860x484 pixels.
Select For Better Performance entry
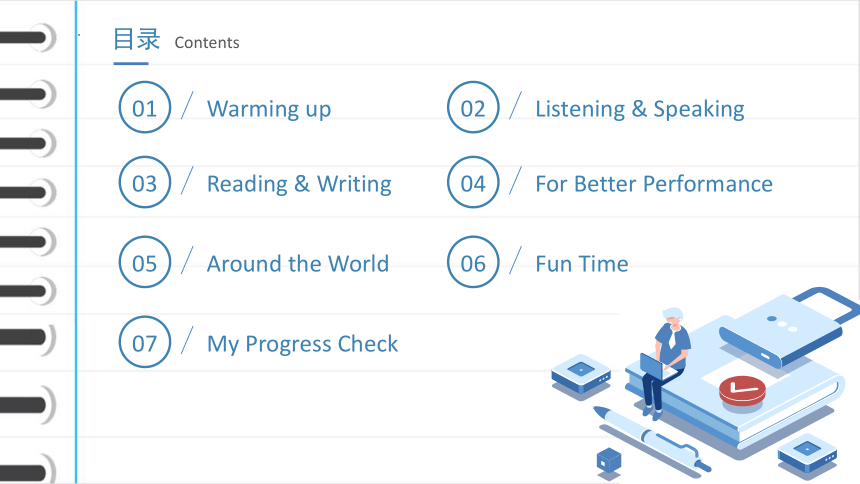tap(654, 184)
